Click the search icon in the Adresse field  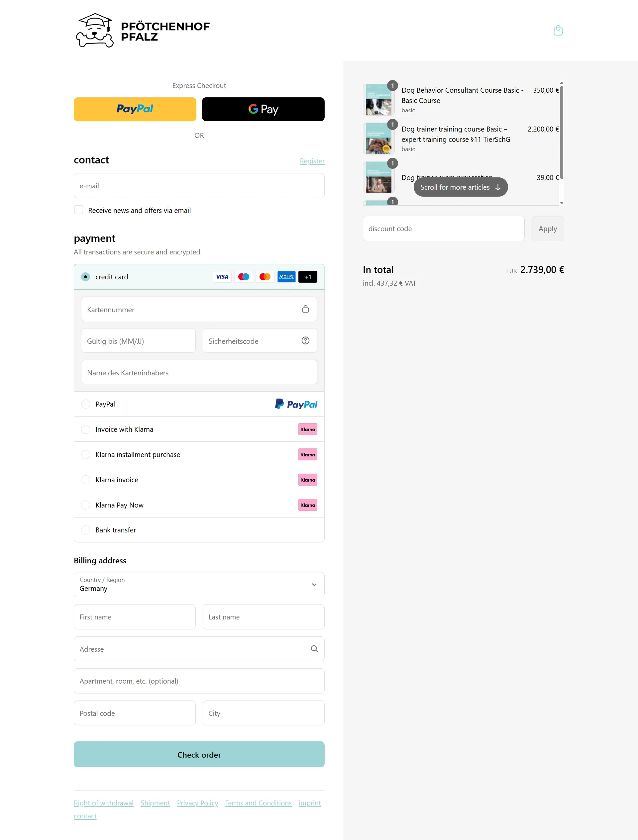pos(314,649)
